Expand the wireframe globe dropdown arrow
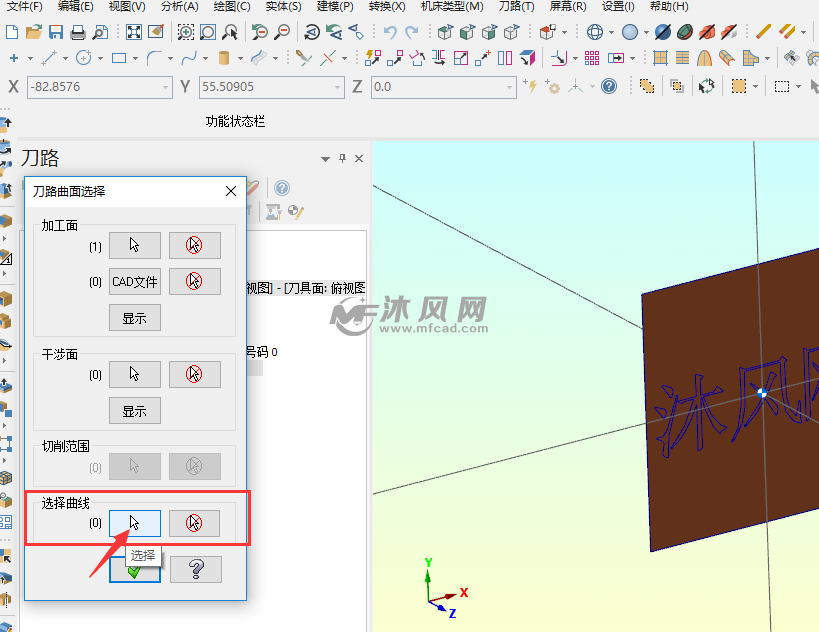Viewport: 819px width, 632px height. [611, 33]
